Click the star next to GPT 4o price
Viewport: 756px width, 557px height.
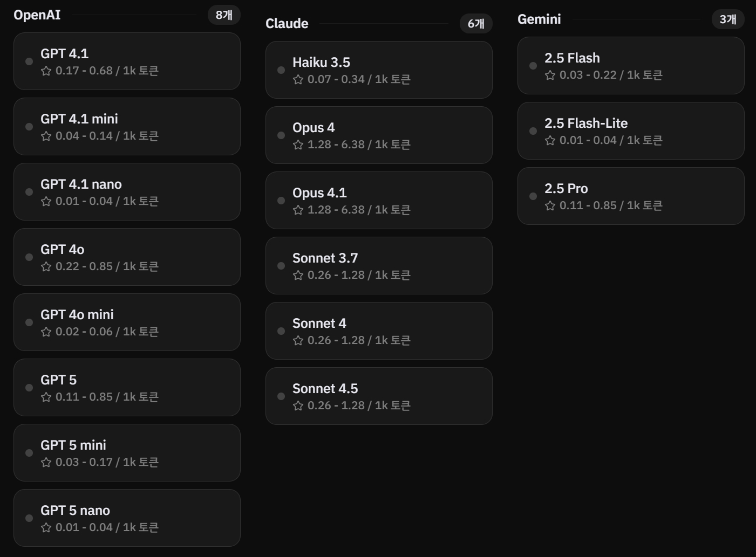click(46, 266)
